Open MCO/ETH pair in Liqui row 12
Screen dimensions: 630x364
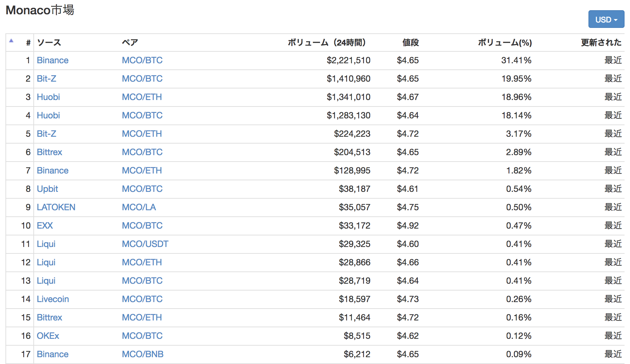point(142,262)
